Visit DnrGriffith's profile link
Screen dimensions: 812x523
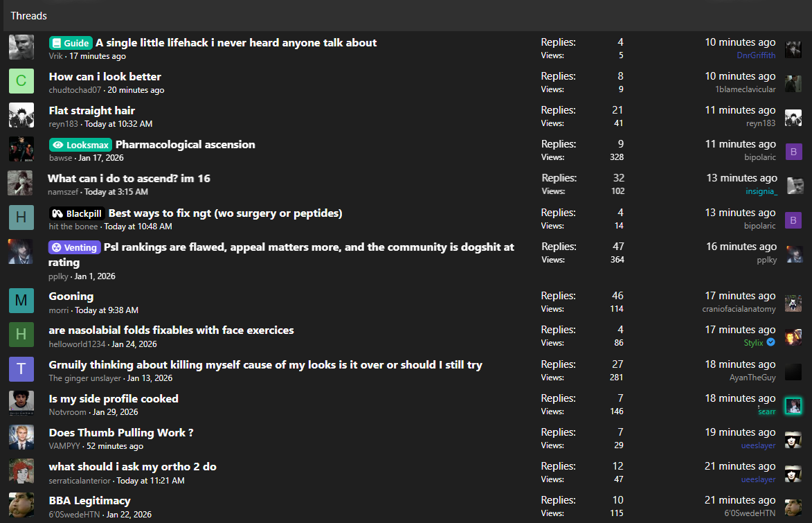[x=756, y=55]
